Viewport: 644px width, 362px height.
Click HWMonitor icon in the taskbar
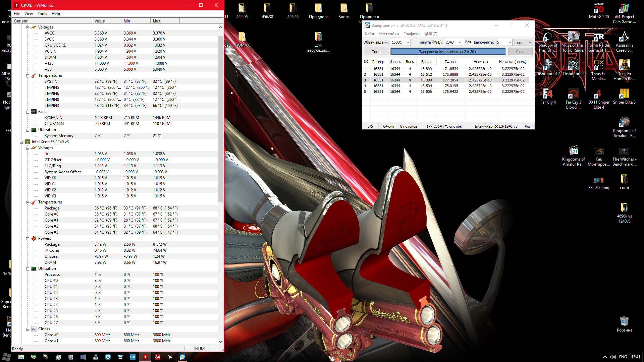[145, 357]
